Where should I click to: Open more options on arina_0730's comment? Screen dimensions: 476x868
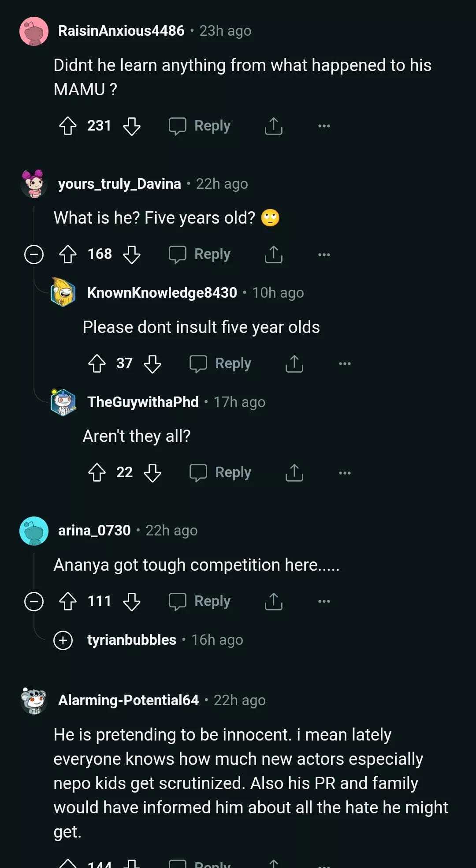(x=324, y=602)
